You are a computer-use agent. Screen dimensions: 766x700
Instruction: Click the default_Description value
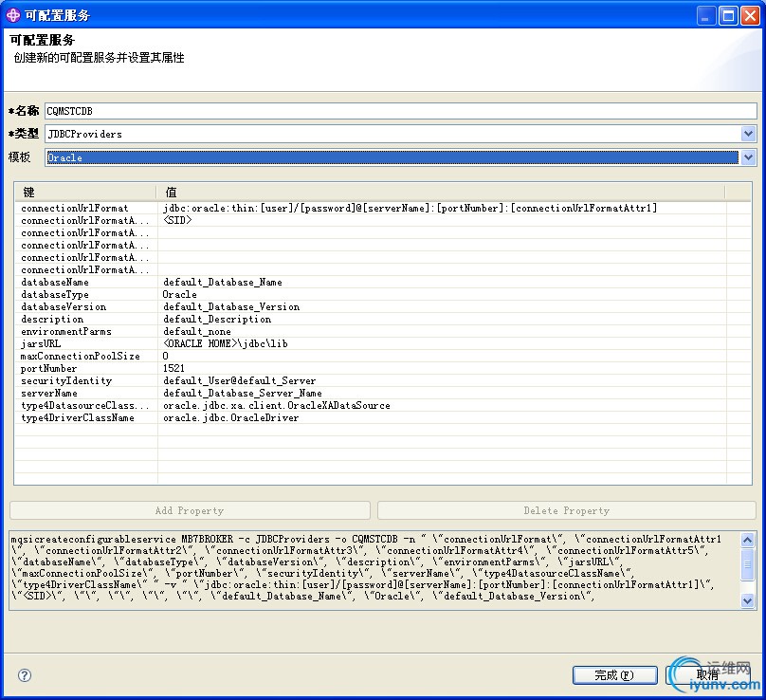[x=217, y=320]
